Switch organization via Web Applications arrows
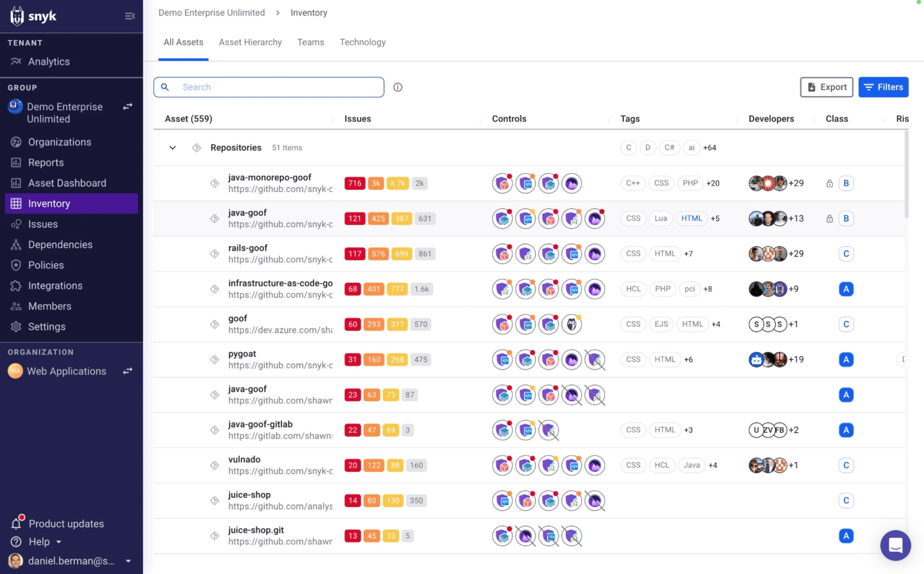Viewport: 924px width, 574px height. pos(128,371)
